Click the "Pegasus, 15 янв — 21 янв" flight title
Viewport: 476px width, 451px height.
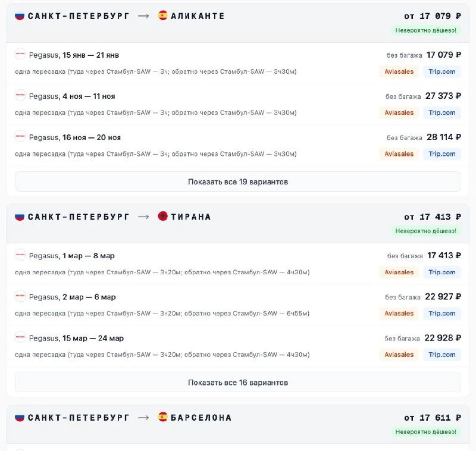pos(74,55)
